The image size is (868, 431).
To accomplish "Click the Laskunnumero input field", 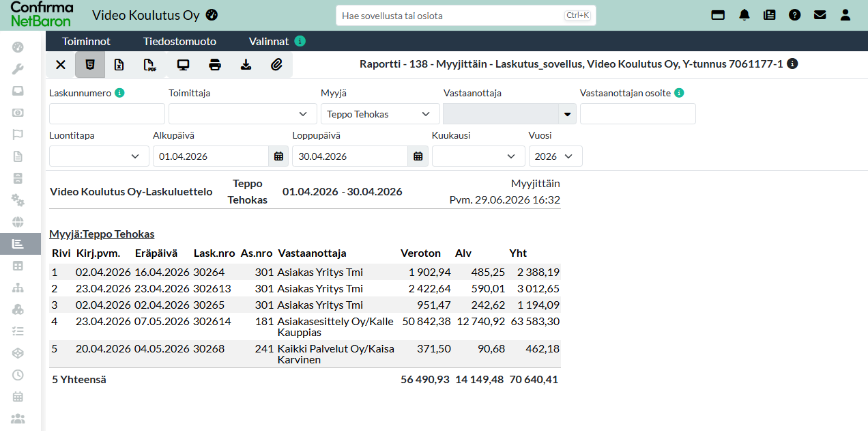I will coord(107,114).
